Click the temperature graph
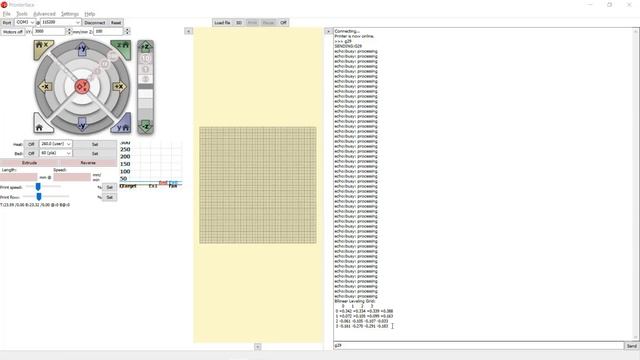The width and height of the screenshot is (640, 360). tap(151, 164)
